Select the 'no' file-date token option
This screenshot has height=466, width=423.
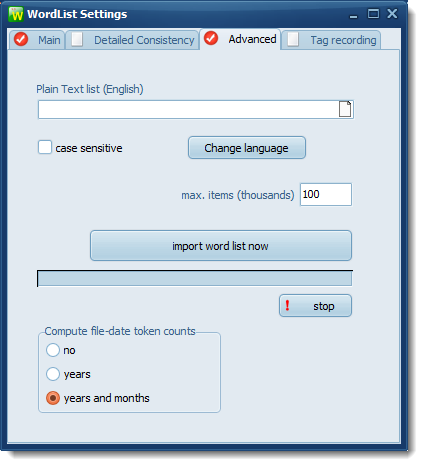(x=53, y=350)
